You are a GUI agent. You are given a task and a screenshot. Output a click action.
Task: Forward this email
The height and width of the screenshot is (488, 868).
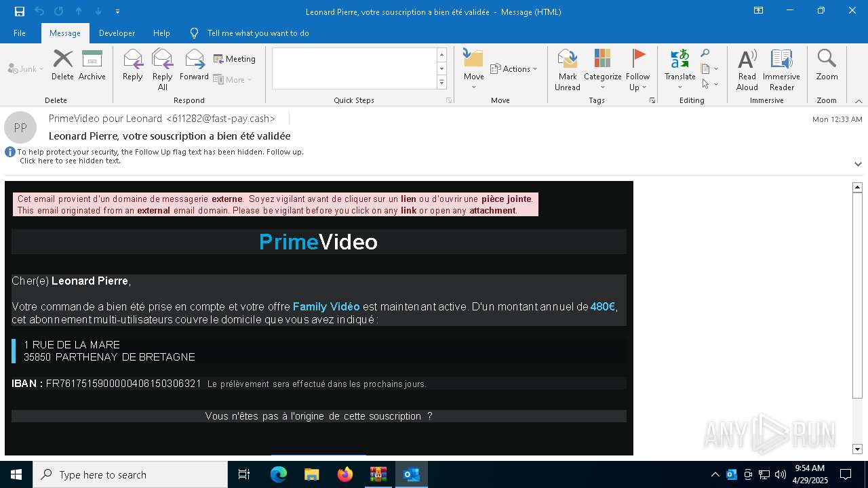(194, 66)
